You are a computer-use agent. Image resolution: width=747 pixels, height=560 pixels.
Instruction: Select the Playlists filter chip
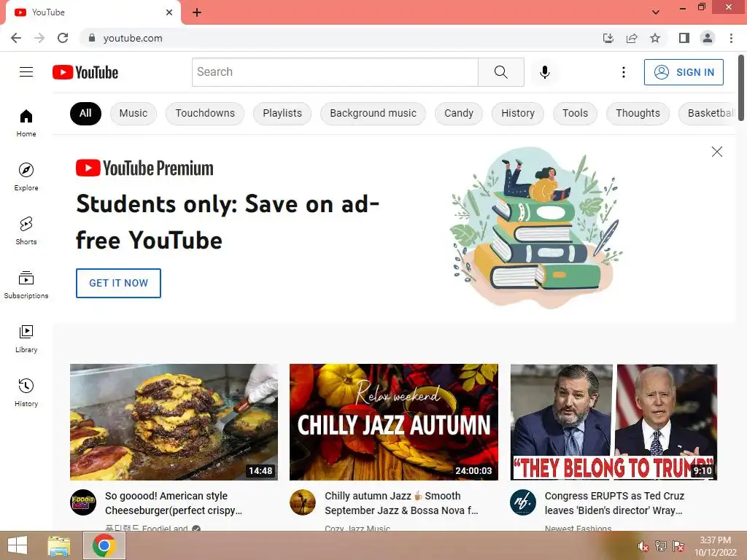[282, 113]
